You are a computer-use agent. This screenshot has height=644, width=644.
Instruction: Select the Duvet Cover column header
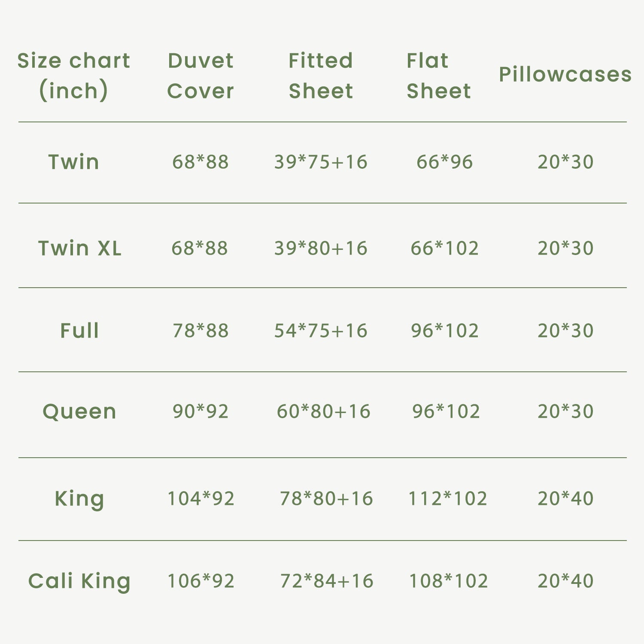pos(200,76)
